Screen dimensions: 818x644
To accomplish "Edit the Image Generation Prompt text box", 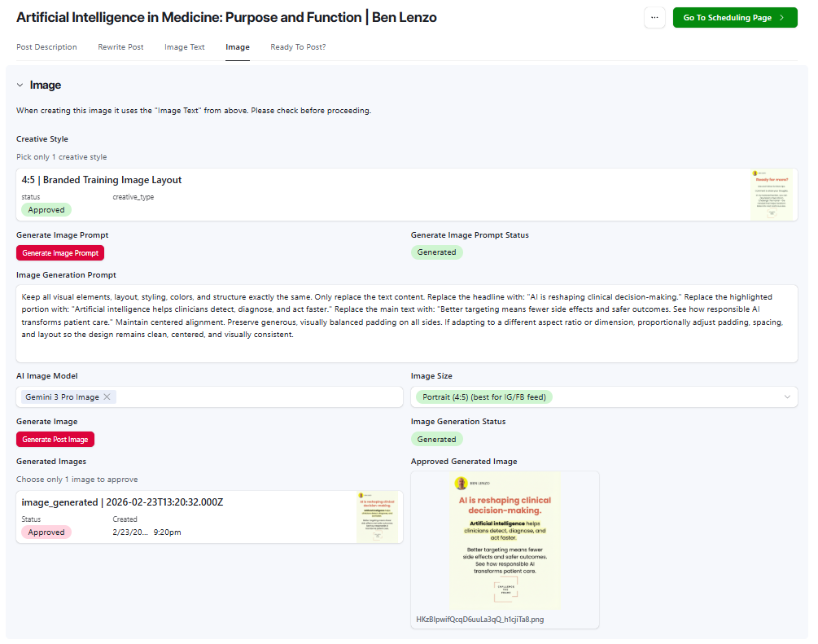I will [406, 323].
